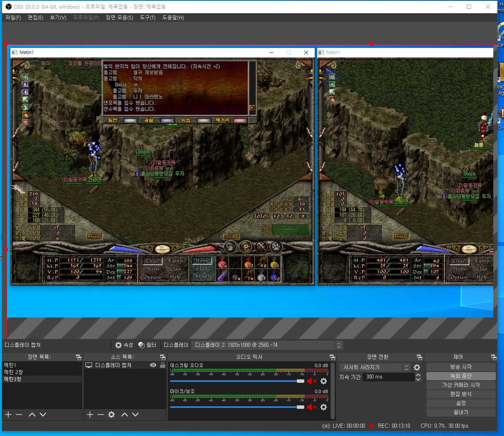Open the 보기(V) menu
The width and height of the screenshot is (504, 436).
point(58,18)
